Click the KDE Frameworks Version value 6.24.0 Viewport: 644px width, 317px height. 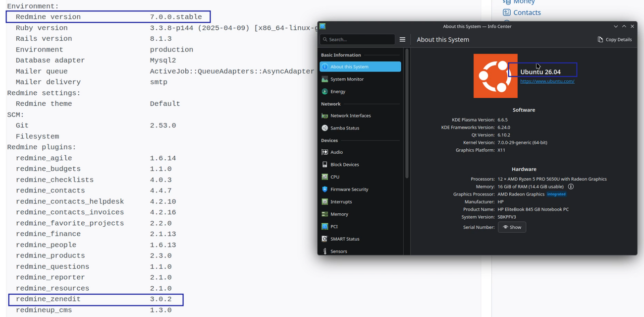click(x=504, y=127)
